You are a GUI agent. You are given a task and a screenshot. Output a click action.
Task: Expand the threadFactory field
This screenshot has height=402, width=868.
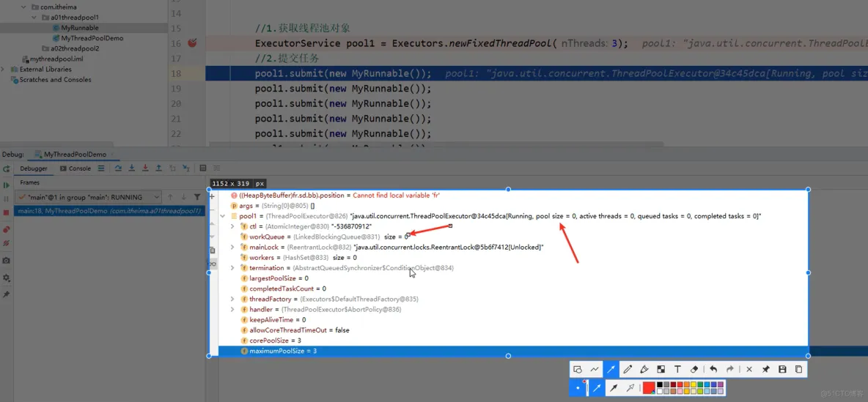[x=232, y=299]
